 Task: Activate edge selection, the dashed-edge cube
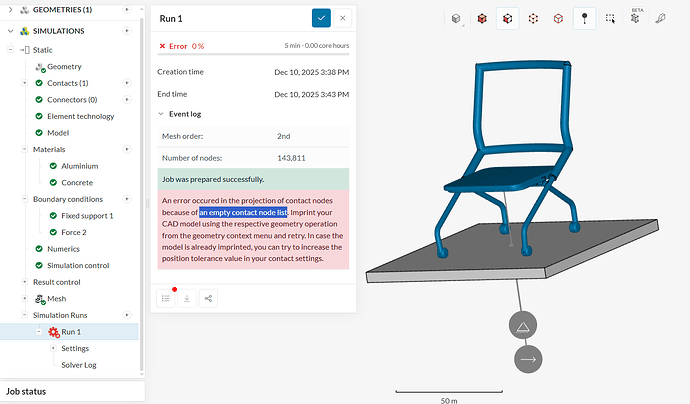(533, 18)
